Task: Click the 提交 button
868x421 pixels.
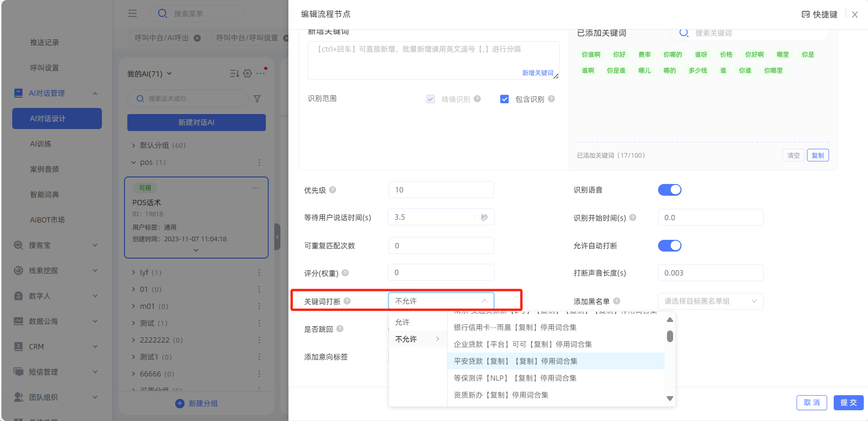Action: pyautogui.click(x=848, y=403)
